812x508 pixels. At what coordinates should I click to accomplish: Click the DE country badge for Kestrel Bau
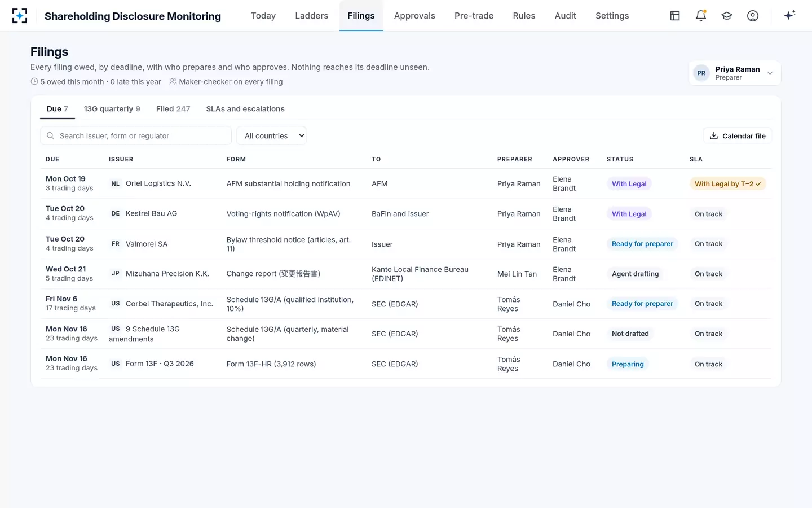coord(116,214)
